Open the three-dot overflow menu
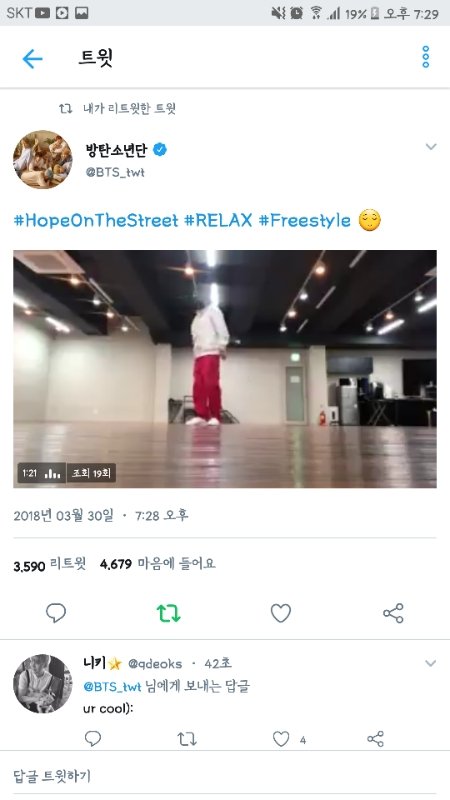The width and height of the screenshot is (450, 800). pyautogui.click(x=426, y=57)
